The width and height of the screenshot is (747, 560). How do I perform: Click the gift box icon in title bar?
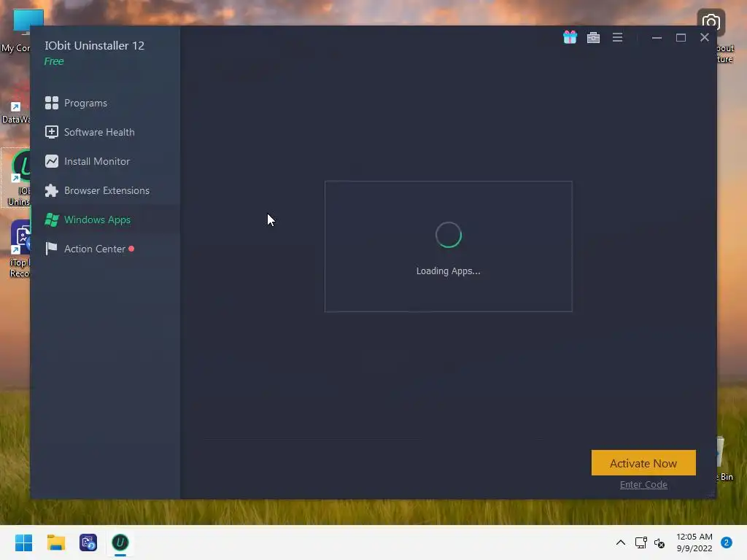[x=570, y=37]
